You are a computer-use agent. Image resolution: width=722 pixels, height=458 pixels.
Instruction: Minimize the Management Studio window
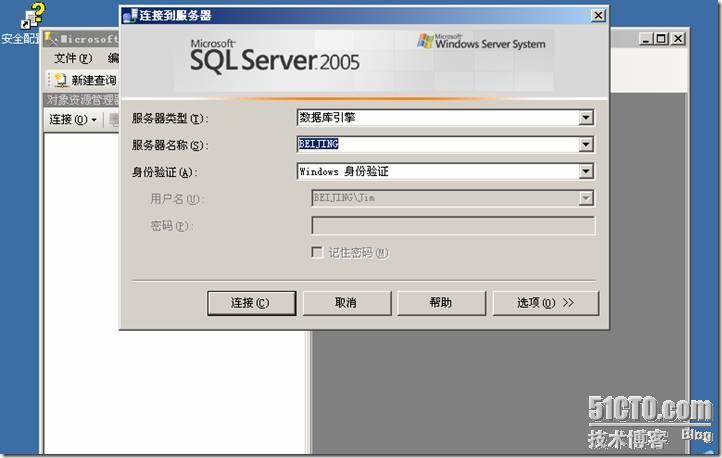[x=646, y=39]
